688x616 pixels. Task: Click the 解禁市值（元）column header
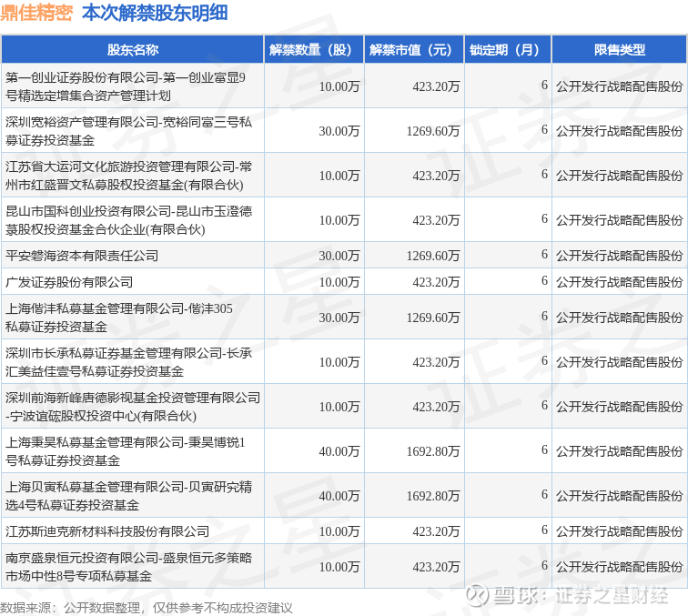[414, 49]
